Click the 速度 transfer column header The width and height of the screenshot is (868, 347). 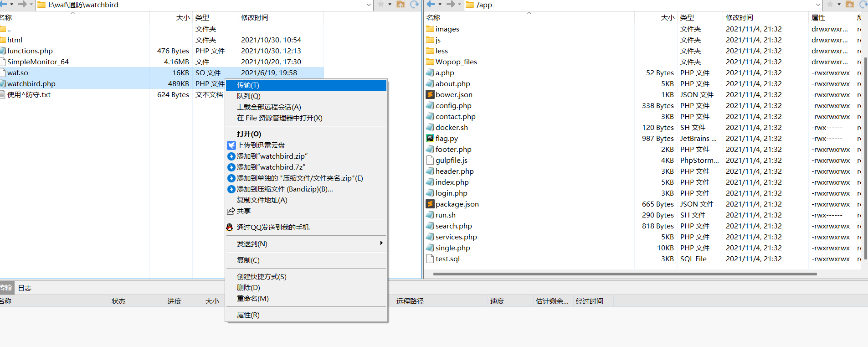(510, 301)
